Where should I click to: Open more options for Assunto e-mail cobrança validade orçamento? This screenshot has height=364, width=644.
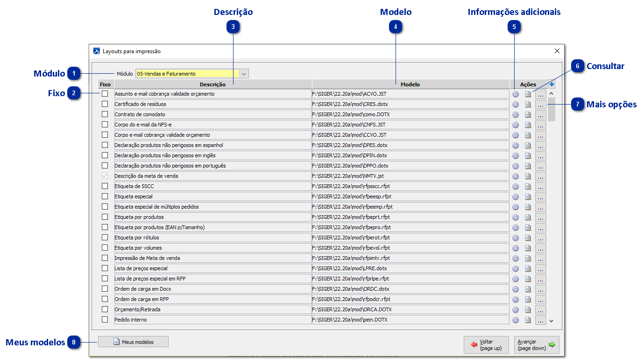(540, 94)
